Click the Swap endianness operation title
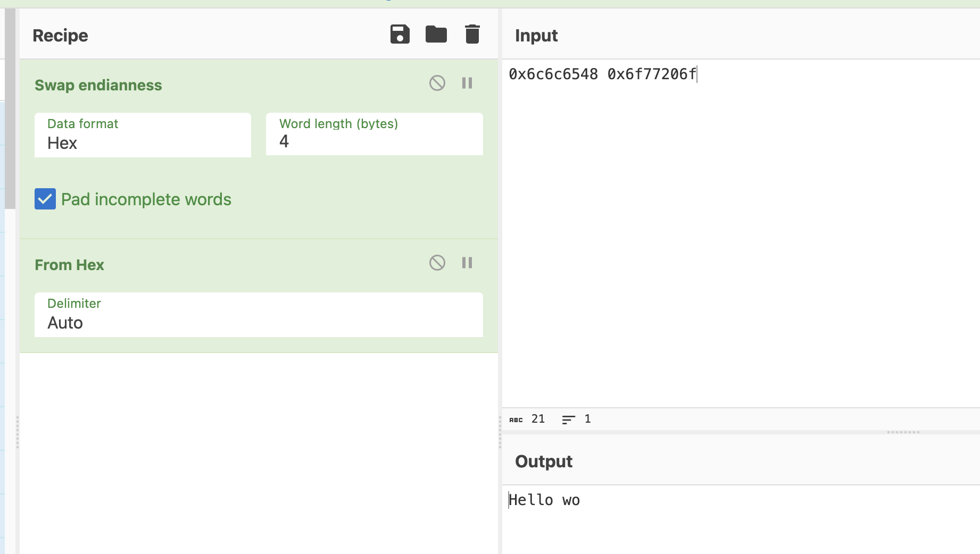 click(98, 85)
